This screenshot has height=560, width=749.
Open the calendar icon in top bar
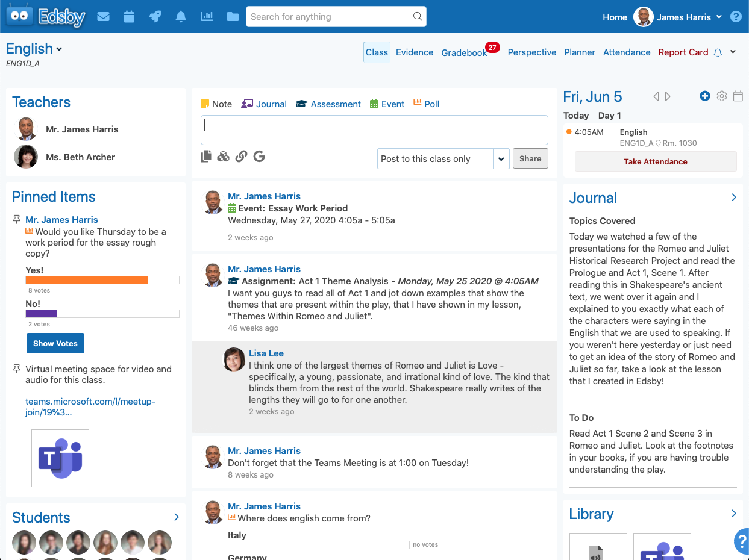point(129,17)
